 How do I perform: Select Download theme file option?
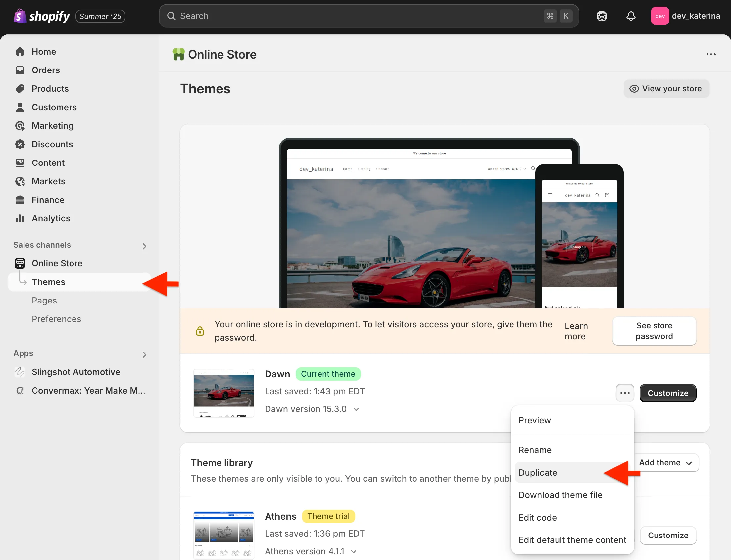[560, 495]
